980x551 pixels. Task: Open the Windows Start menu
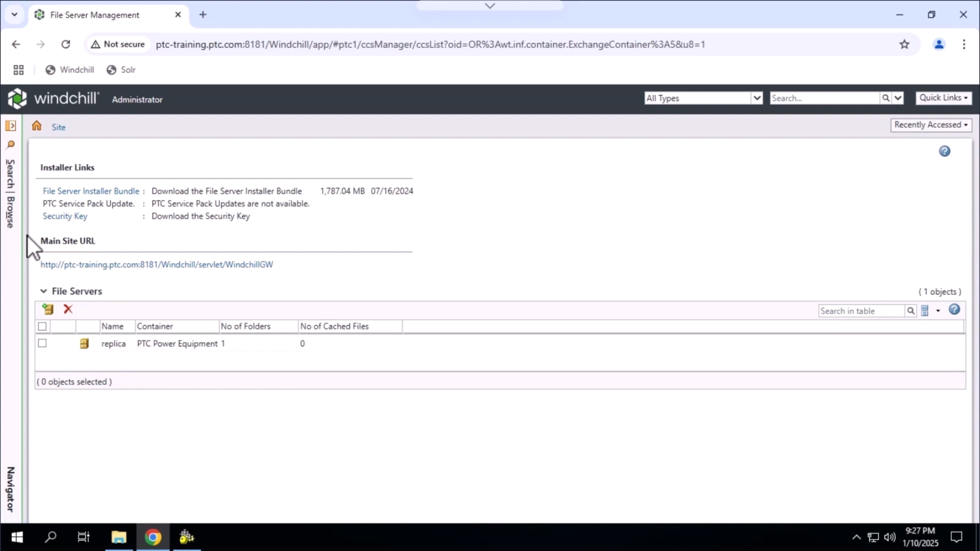click(17, 537)
